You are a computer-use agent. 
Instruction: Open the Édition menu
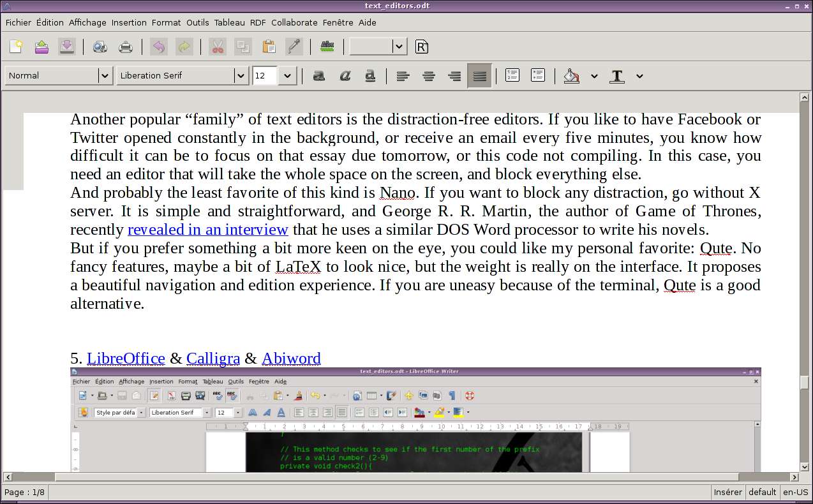coord(50,22)
